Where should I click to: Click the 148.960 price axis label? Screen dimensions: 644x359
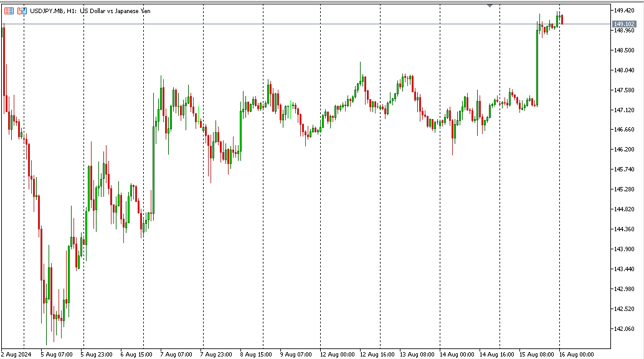(x=624, y=31)
